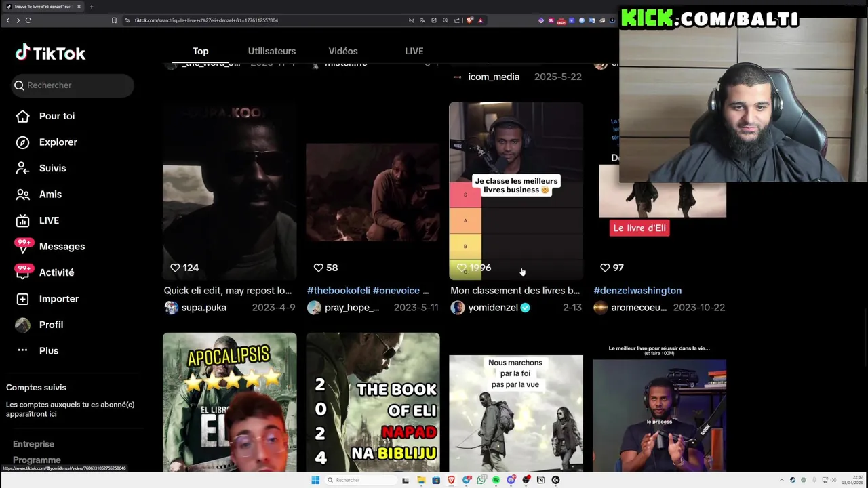Click the Importer upload plus icon
The height and width of the screenshot is (488, 868).
pos(22,299)
